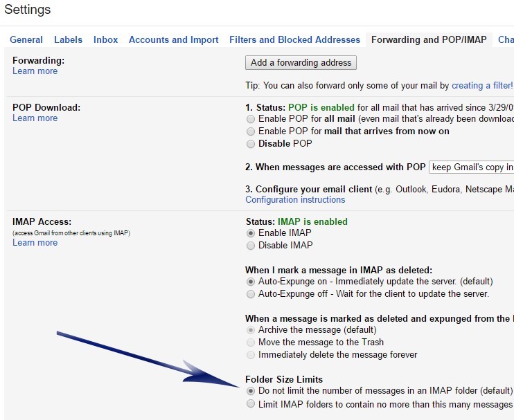This screenshot has width=514, height=420.
Task: Select Enable POP for all mail
Action: 251,120
